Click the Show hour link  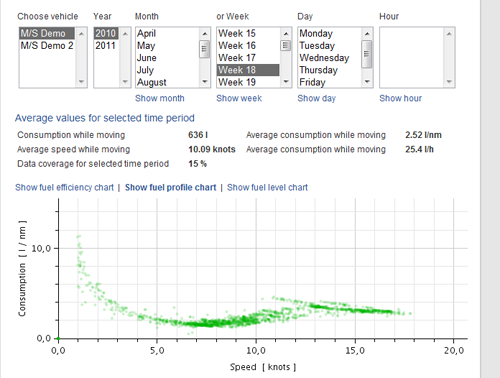pyautogui.click(x=400, y=98)
